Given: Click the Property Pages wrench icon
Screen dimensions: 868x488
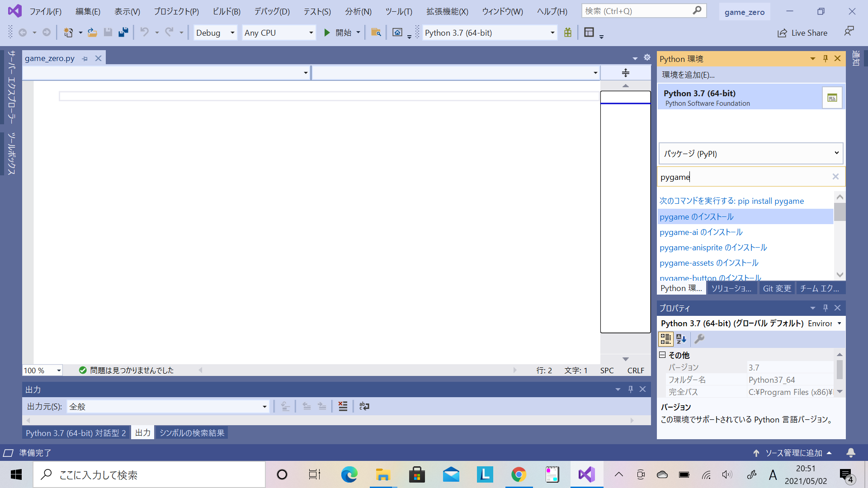Looking at the screenshot, I should (x=699, y=339).
